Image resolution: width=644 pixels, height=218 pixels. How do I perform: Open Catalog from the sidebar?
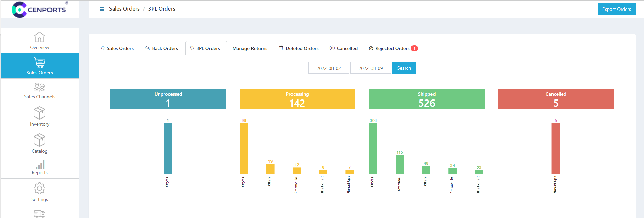click(40, 144)
